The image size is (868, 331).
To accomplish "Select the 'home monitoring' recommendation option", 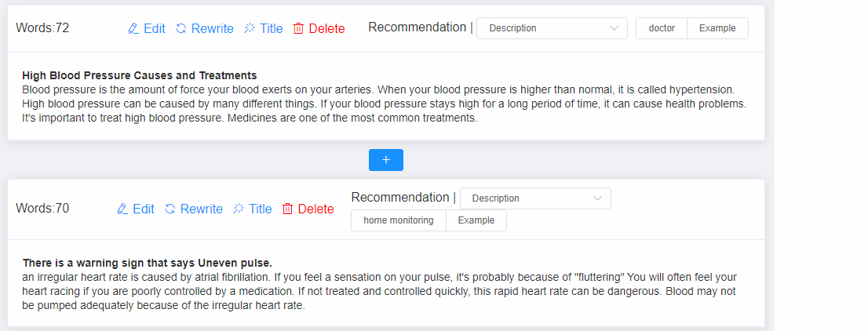I will tap(399, 220).
